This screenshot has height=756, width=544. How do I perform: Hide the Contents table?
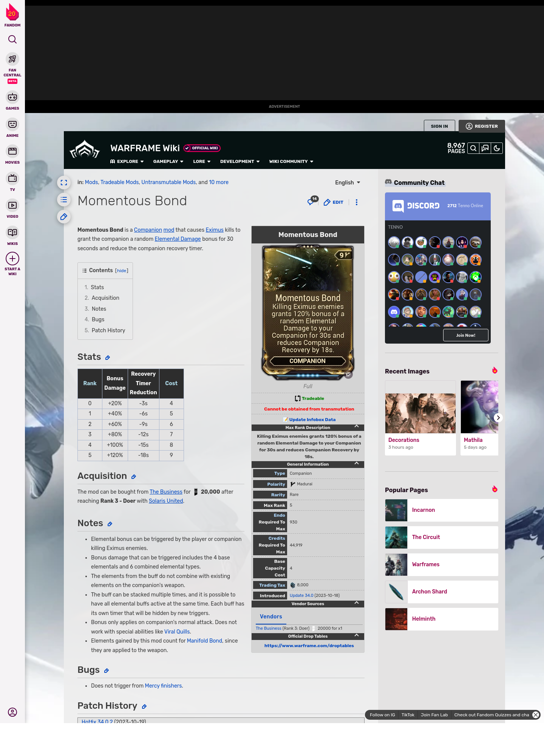tap(122, 271)
